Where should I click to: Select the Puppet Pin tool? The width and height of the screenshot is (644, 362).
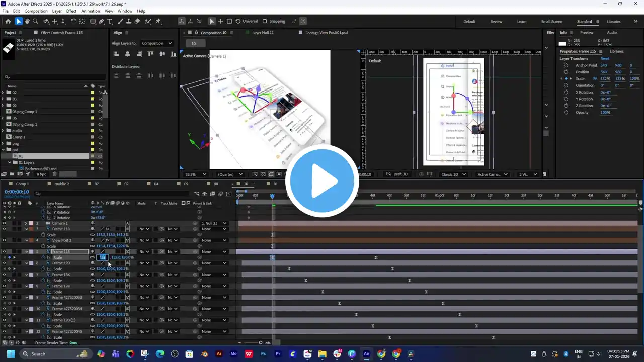[158, 21]
